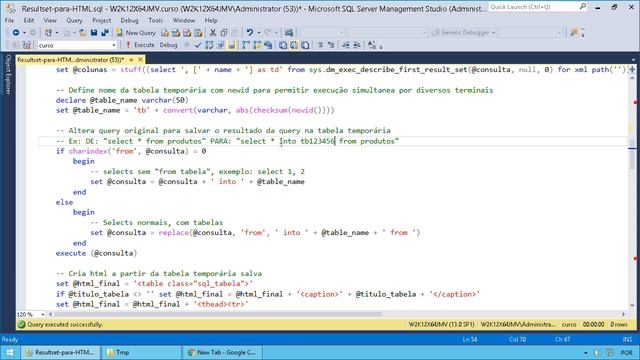
Task: Expand the Object Explorer side panel
Action: (x=7, y=74)
